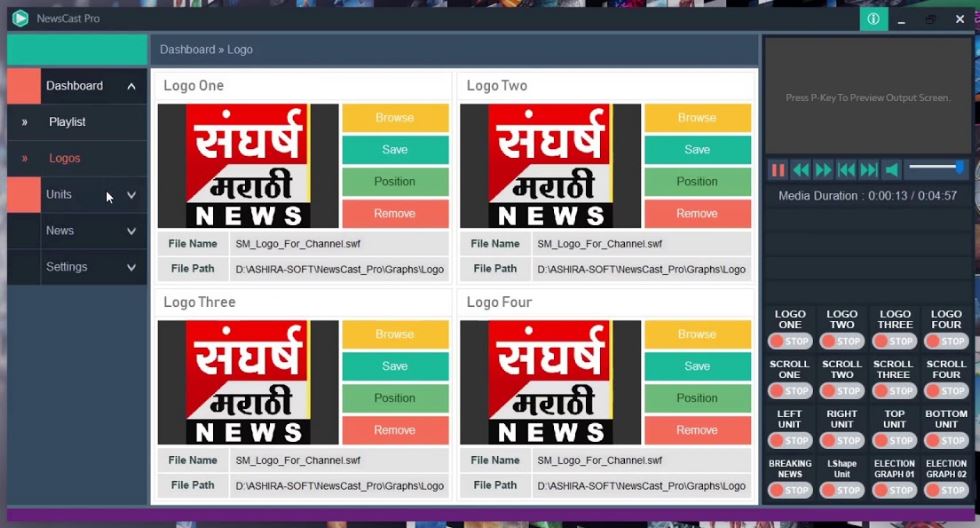980x528 pixels.
Task: Toggle LOGO ONE stop switch
Action: point(790,341)
